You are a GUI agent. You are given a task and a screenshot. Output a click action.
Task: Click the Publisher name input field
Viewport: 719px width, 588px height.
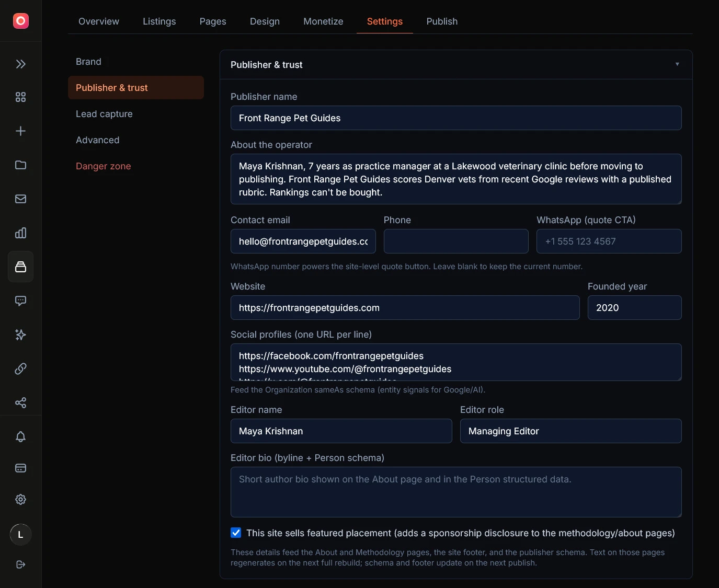pyautogui.click(x=456, y=118)
